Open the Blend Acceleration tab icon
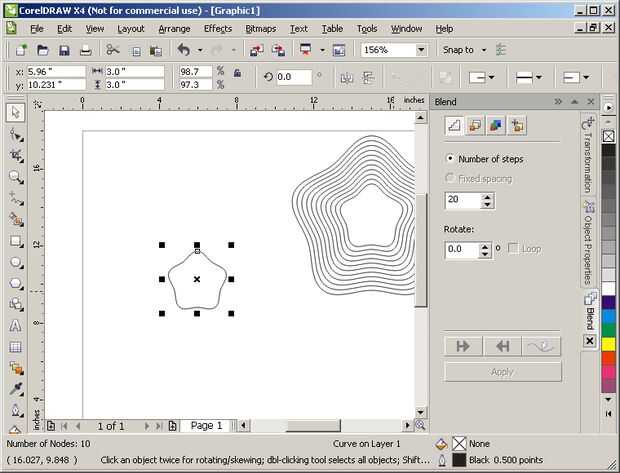 pyautogui.click(x=475, y=126)
